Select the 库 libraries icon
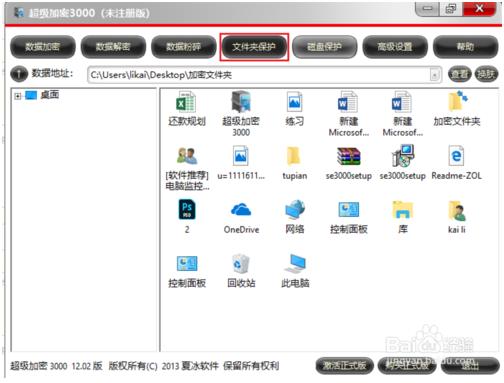Image resolution: width=504 pixels, height=383 pixels. click(403, 209)
